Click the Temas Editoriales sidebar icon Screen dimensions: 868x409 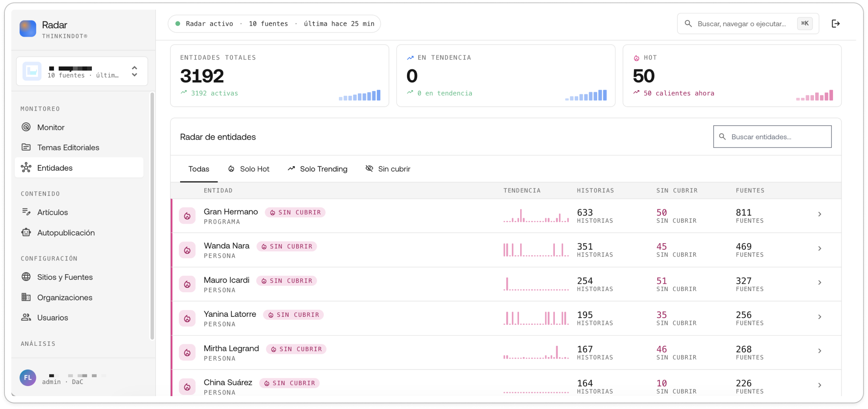[26, 147]
